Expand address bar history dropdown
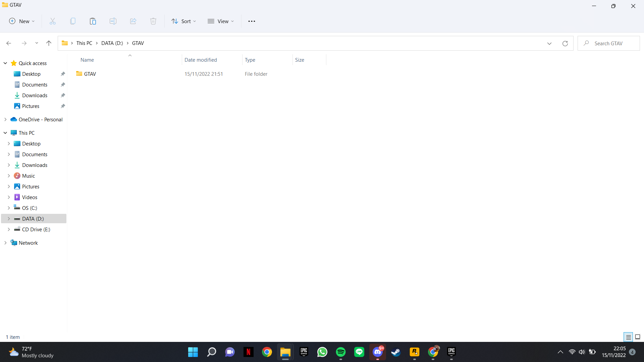The height and width of the screenshot is (362, 644). coord(549,44)
